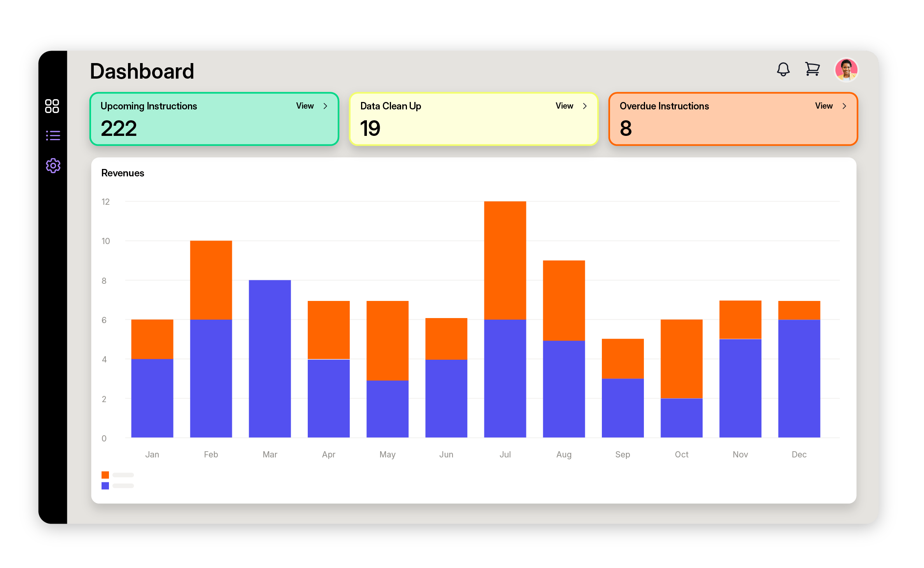This screenshot has width=924, height=568.
Task: Click chevron arrow on Upcoming Instructions card
Action: click(325, 106)
